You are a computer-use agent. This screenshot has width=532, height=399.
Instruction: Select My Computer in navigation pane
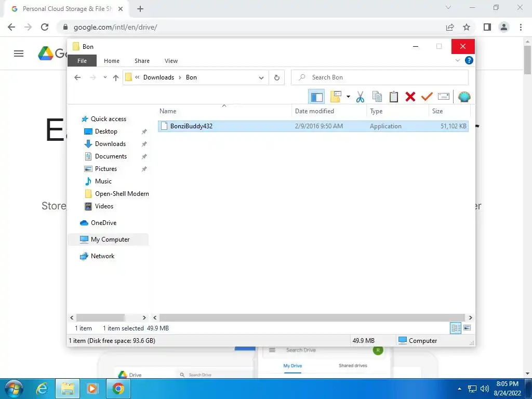110,240
